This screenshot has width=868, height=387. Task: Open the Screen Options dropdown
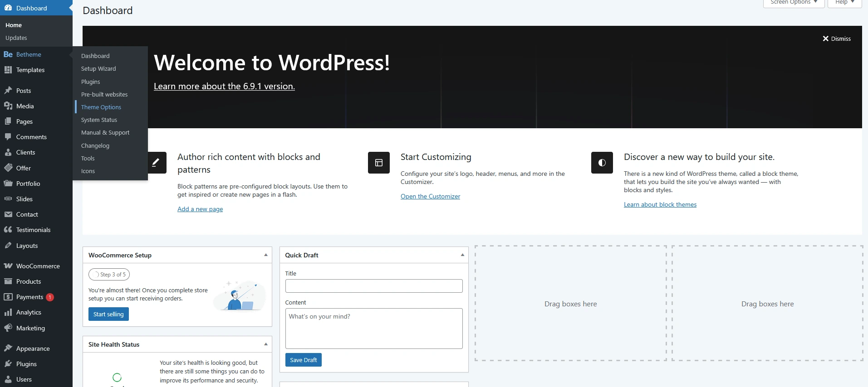[x=794, y=3]
